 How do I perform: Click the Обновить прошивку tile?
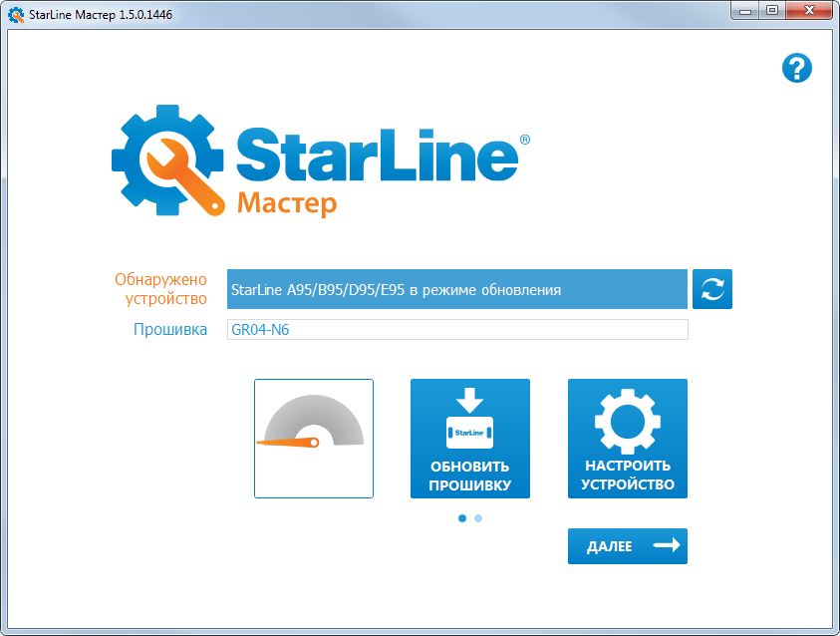coord(470,439)
